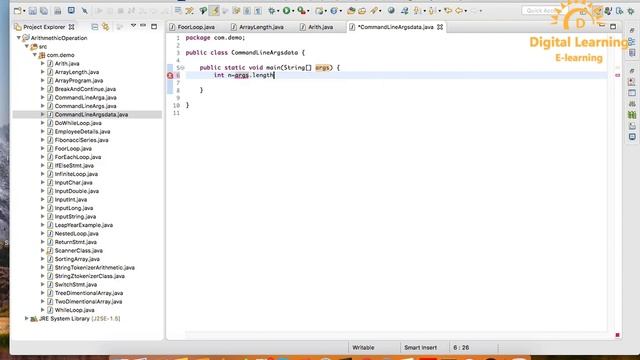Click the Save All toolbar icon
The height and width of the screenshot is (360, 640).
click(x=44, y=11)
